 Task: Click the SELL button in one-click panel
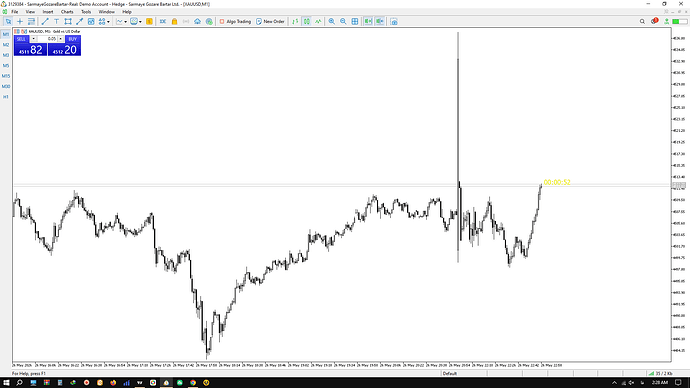click(21, 39)
